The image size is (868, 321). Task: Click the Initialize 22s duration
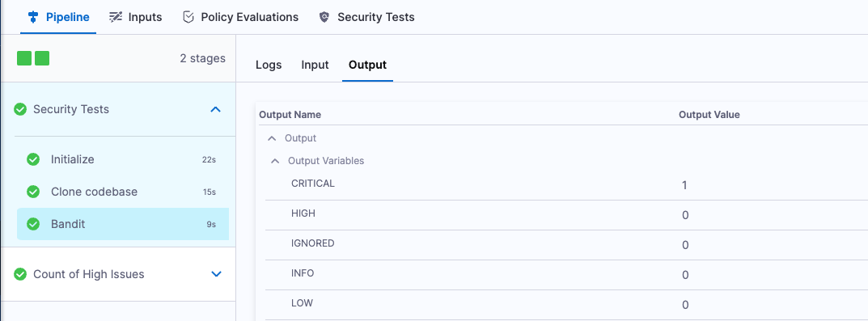click(209, 160)
